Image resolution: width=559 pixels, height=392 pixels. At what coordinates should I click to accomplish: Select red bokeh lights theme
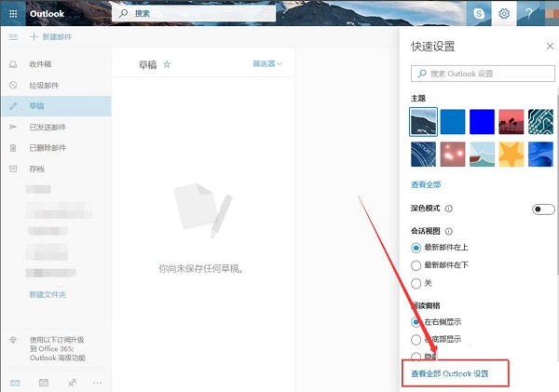[453, 155]
